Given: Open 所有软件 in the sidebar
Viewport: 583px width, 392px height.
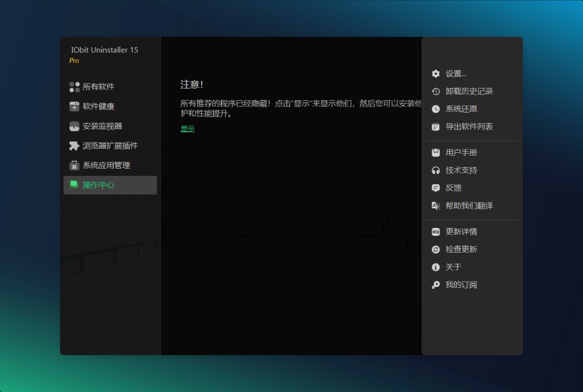Looking at the screenshot, I should (110, 87).
